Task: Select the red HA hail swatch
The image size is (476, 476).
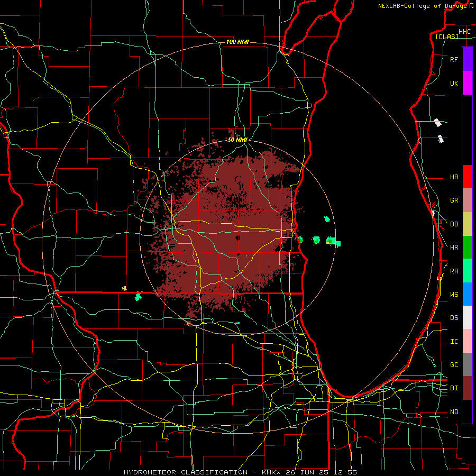Action: 467,177
